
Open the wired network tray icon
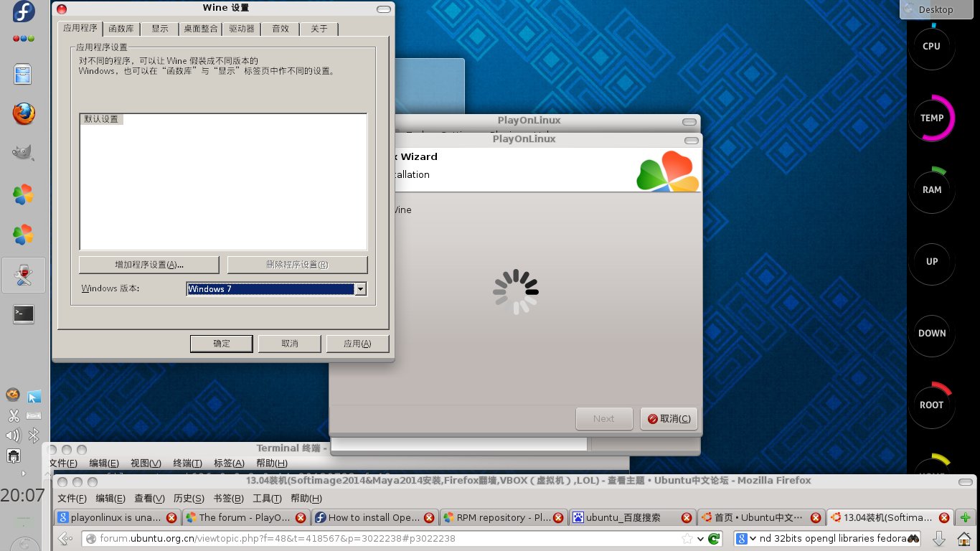(13, 456)
